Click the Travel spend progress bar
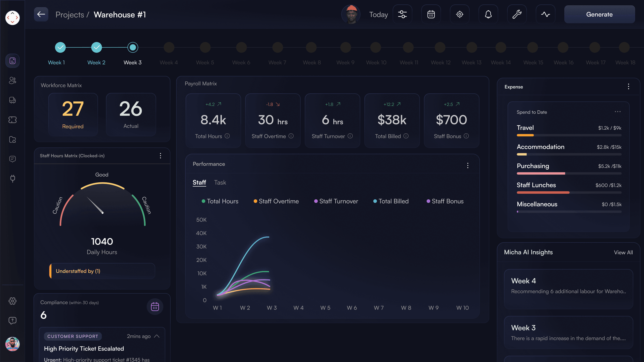 [x=569, y=135]
